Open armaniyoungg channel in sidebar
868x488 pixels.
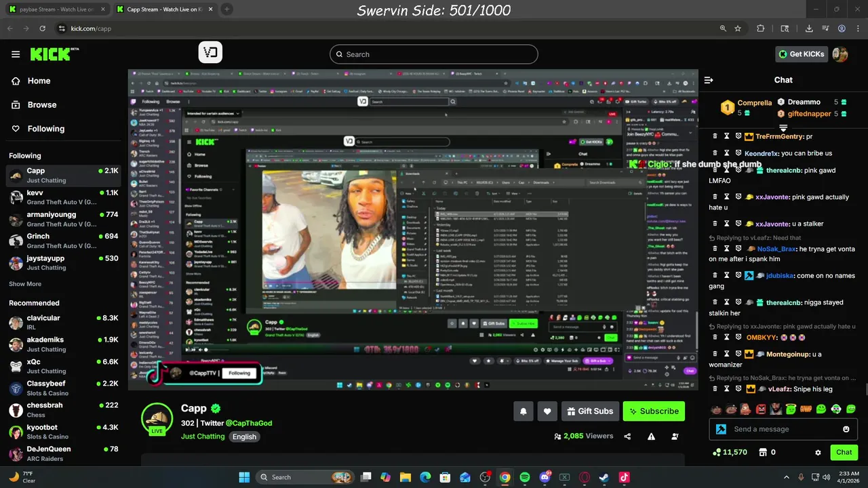[64, 218]
